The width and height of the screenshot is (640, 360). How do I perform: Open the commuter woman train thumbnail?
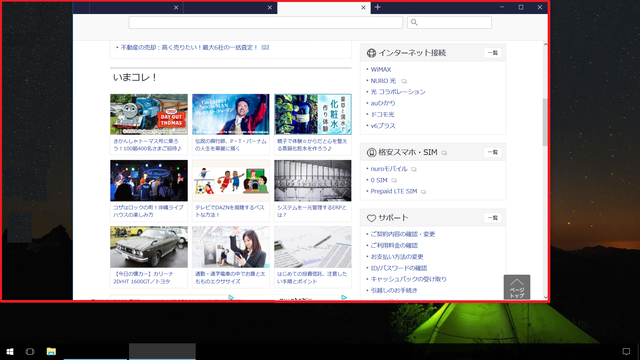pos(231,247)
